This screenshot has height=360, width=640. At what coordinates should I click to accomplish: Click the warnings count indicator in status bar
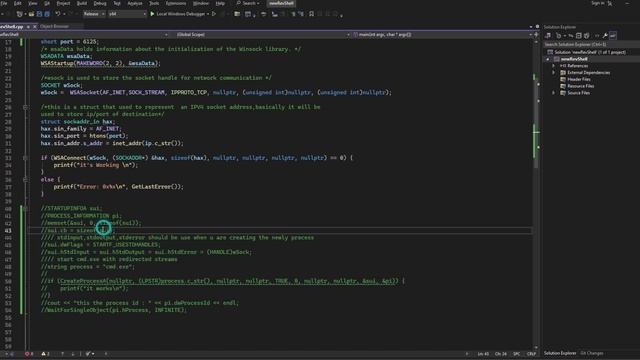point(45,354)
